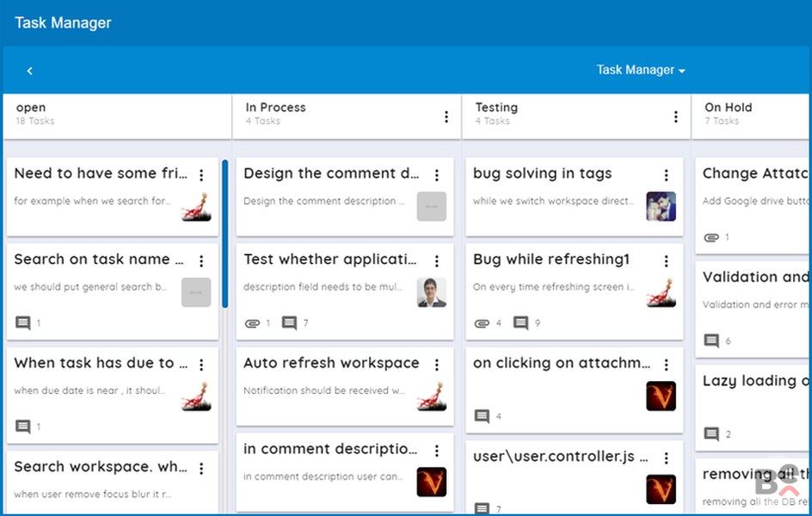The height and width of the screenshot is (516, 812).
Task: Click comment icon on 'Bug while refreshing1' card
Action: (520, 323)
